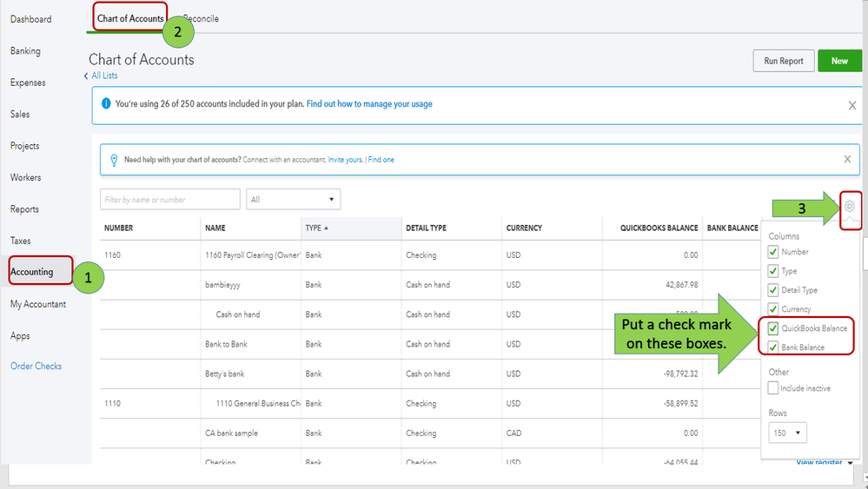Viewport: 868px width, 489px height.
Task: Open Find out how to manage your usage
Action: point(369,103)
